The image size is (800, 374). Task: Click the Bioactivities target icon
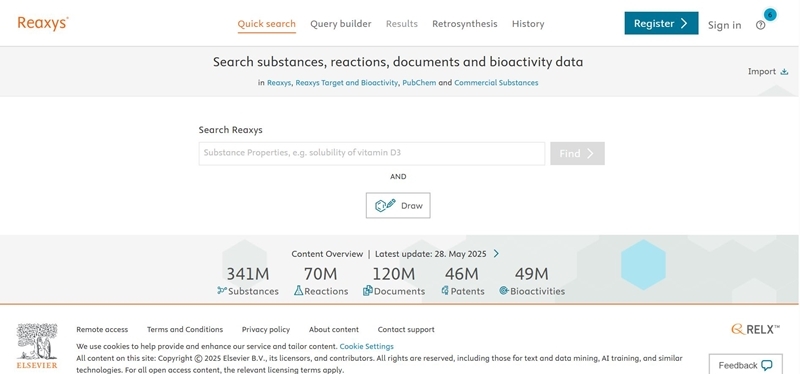(504, 291)
